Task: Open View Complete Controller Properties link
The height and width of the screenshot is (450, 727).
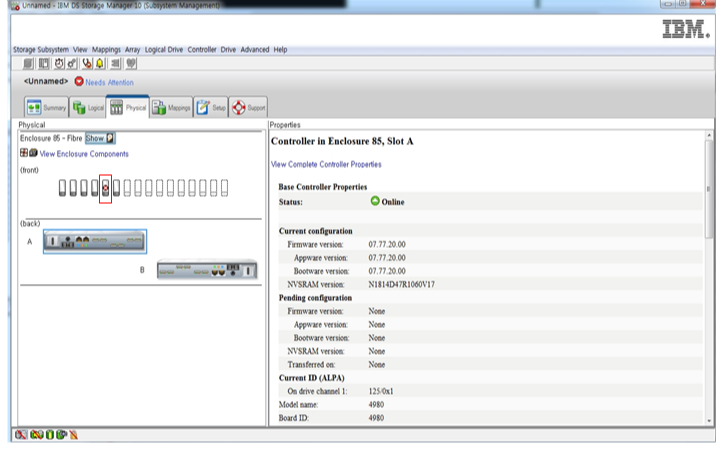Action: click(326, 165)
